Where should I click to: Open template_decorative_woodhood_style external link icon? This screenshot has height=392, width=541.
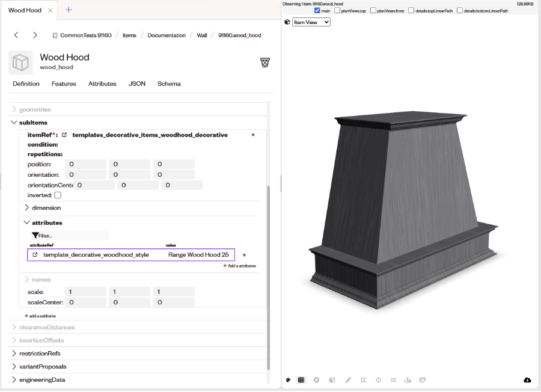tap(35, 255)
